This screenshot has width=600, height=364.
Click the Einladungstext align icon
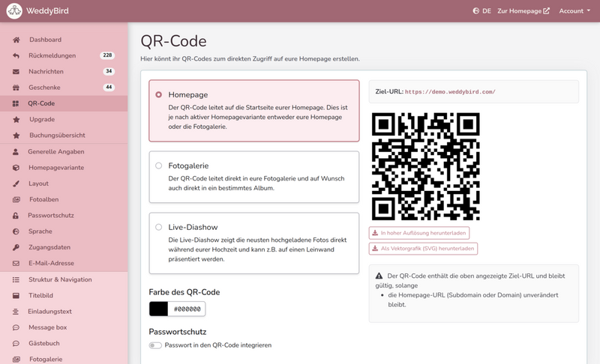pos(15,312)
